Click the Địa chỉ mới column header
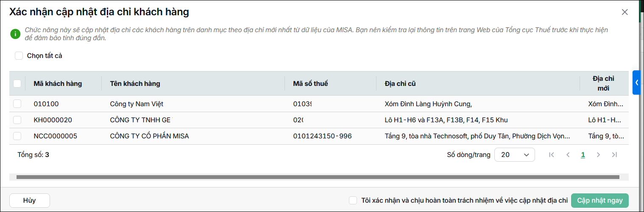The height and width of the screenshot is (212, 644). [x=603, y=83]
